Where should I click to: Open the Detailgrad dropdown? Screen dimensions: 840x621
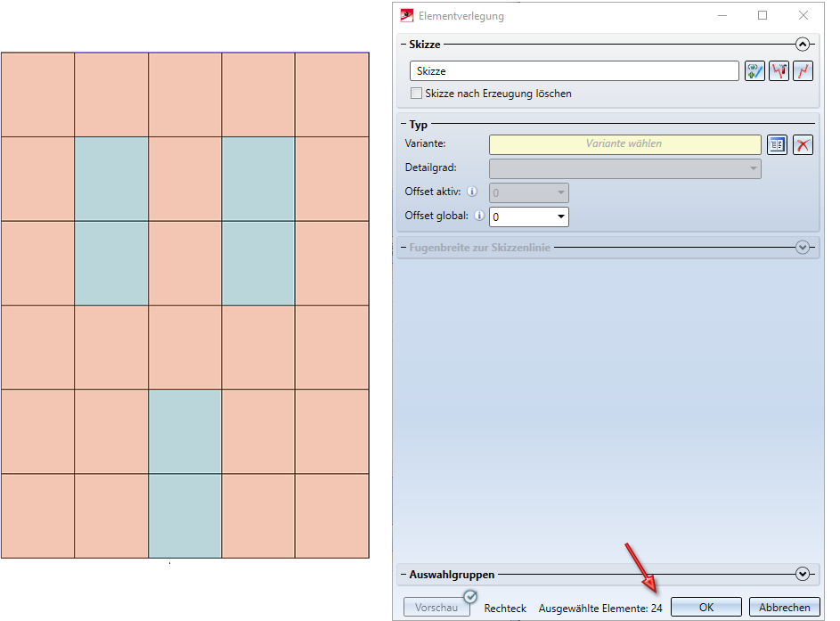624,168
